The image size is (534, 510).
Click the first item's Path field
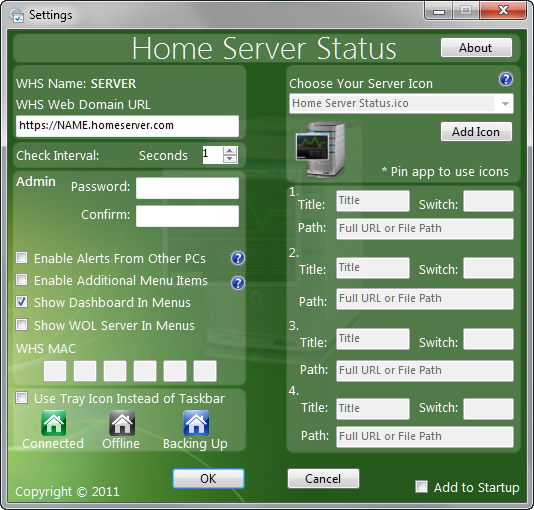coord(425,229)
